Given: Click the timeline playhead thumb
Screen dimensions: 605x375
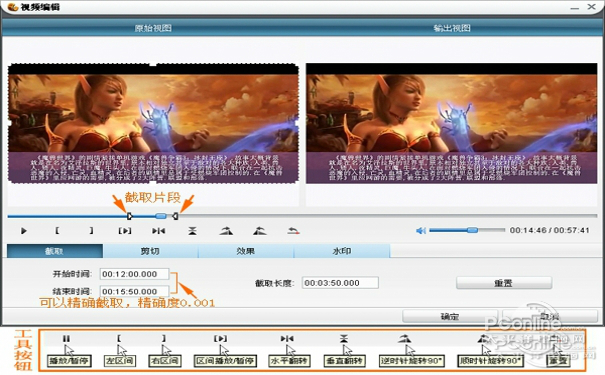Looking at the screenshot, I should click(x=161, y=216).
